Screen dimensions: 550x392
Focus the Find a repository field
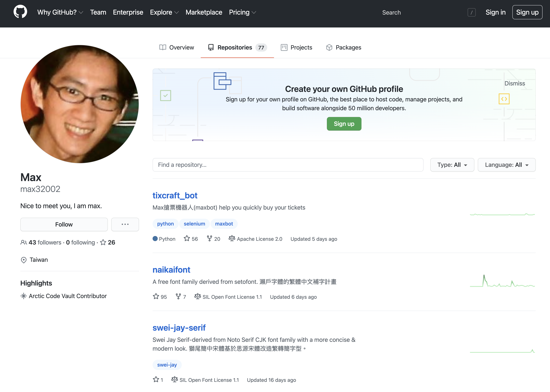click(288, 165)
